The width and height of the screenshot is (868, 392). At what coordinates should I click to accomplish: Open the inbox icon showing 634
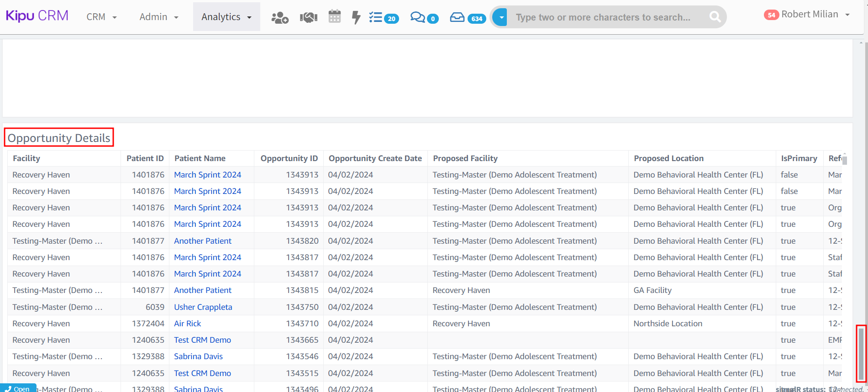467,17
